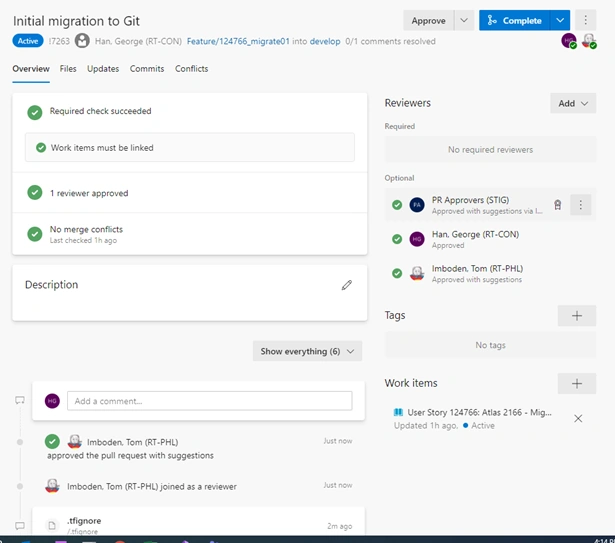The image size is (615, 543).
Task: Click the PR Approvers group badge icon
Action: tap(557, 205)
